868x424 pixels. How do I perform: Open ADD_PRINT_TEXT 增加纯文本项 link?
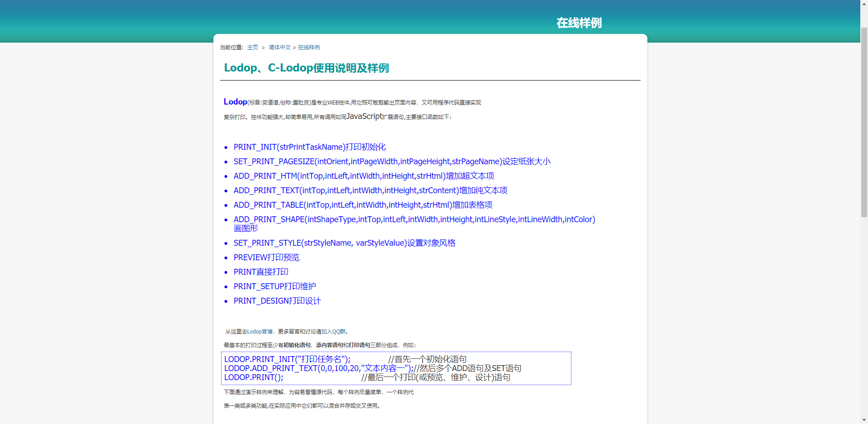pos(370,191)
